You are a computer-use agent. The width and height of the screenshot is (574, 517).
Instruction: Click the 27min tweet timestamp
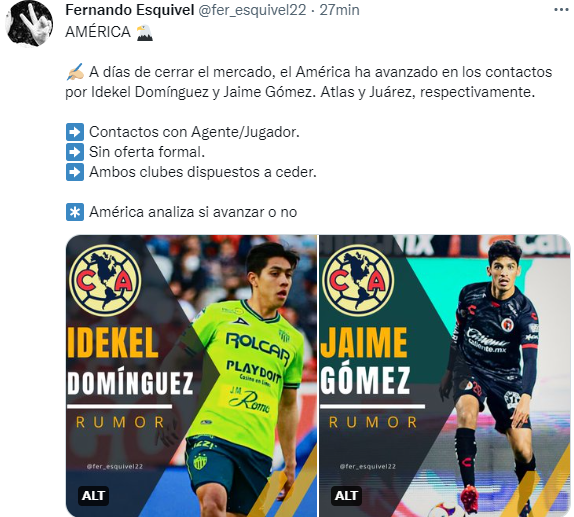click(339, 10)
